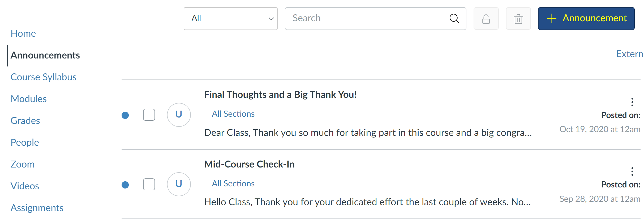Mark Mid-Course Check-In as read via blue dot
Image resolution: width=644 pixels, height=222 pixels.
pos(125,184)
